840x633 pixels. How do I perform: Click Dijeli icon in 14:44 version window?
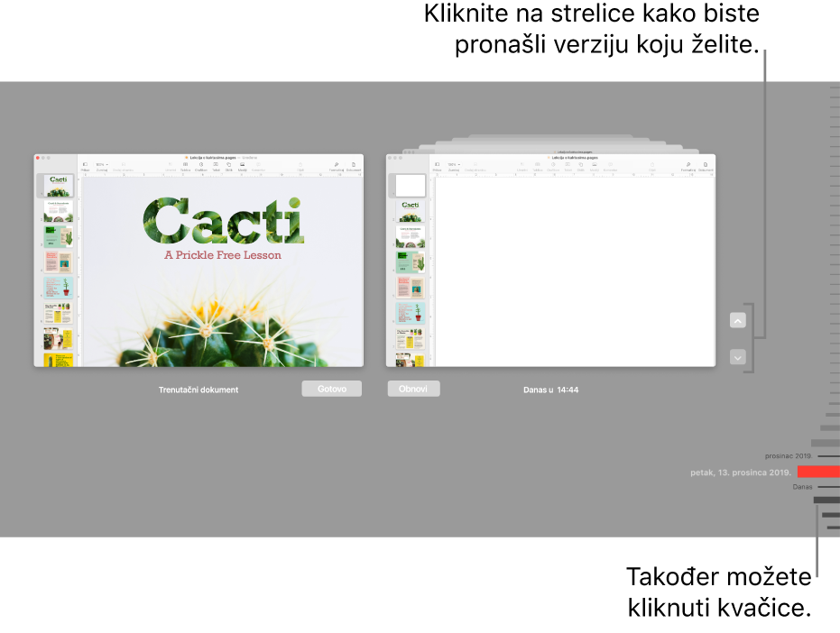(x=652, y=166)
